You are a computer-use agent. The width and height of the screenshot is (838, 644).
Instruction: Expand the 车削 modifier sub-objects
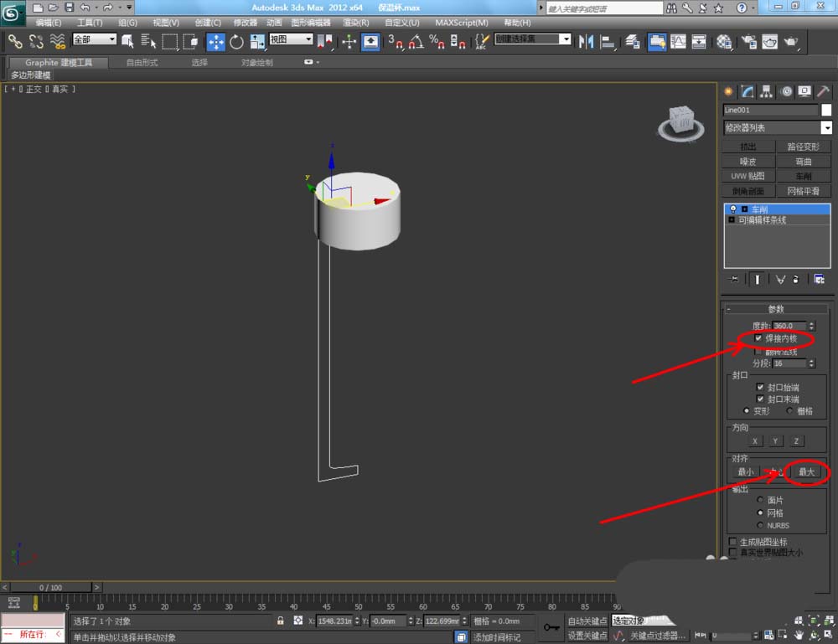pyautogui.click(x=744, y=209)
